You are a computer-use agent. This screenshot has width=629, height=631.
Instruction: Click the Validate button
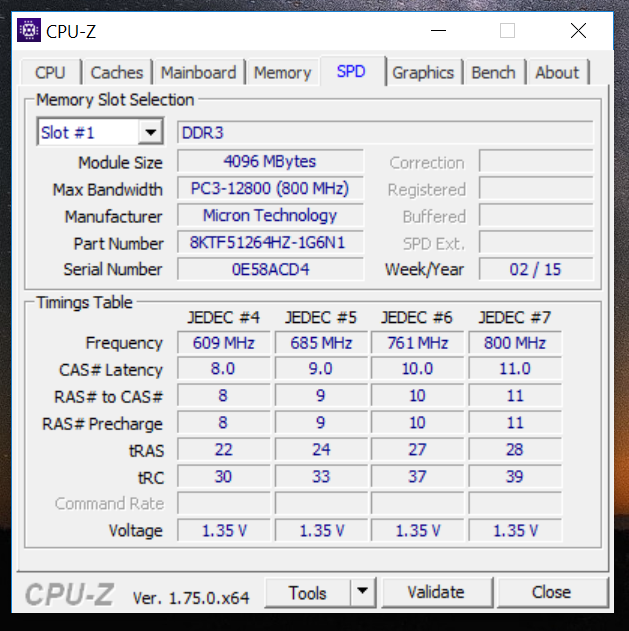coord(437,592)
